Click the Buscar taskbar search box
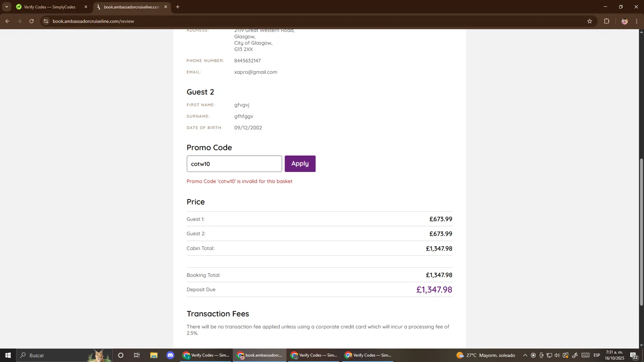This screenshot has height=362, width=644. (64, 355)
